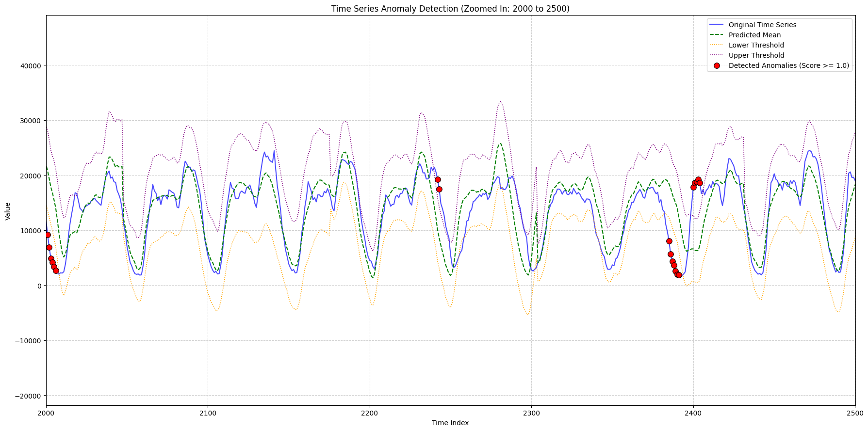Select the "Original Time Series" legend label
Viewport: 868px width, 431px height.
[x=762, y=25]
